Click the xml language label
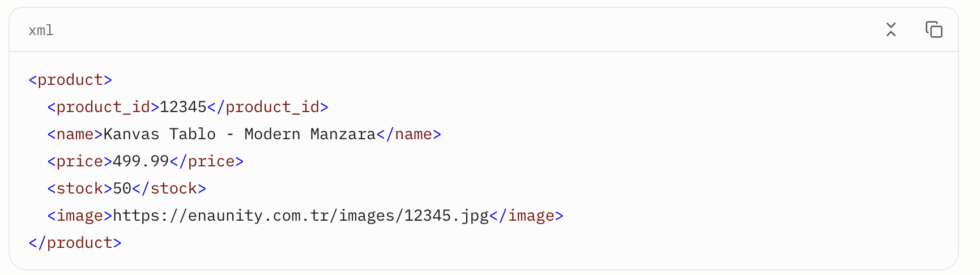The width and height of the screenshot is (980, 275). 41,30
